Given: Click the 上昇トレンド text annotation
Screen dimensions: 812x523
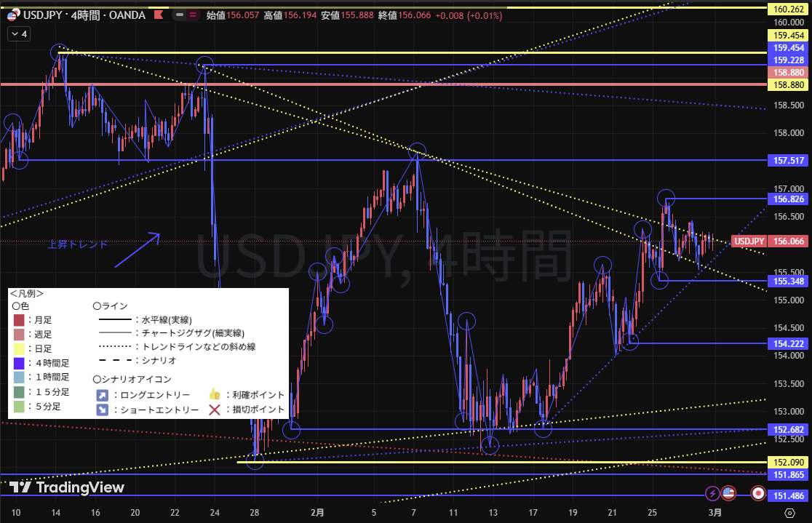Looking at the screenshot, I should (x=78, y=244).
